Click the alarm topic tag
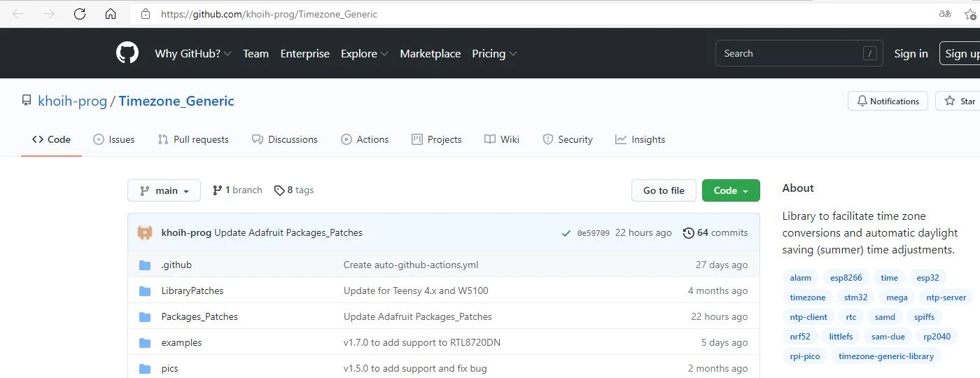 point(800,278)
